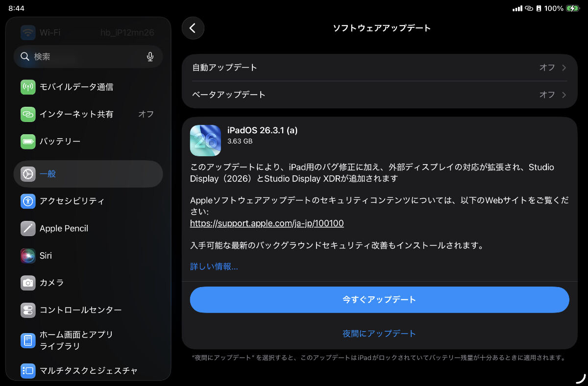The height and width of the screenshot is (386, 588).
Task: Tap the back arrow button
Action: click(x=193, y=28)
